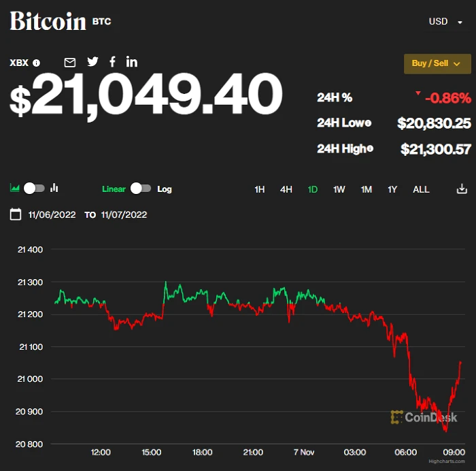Switch chart to 1W range
The height and width of the screenshot is (471, 476).
(x=339, y=189)
